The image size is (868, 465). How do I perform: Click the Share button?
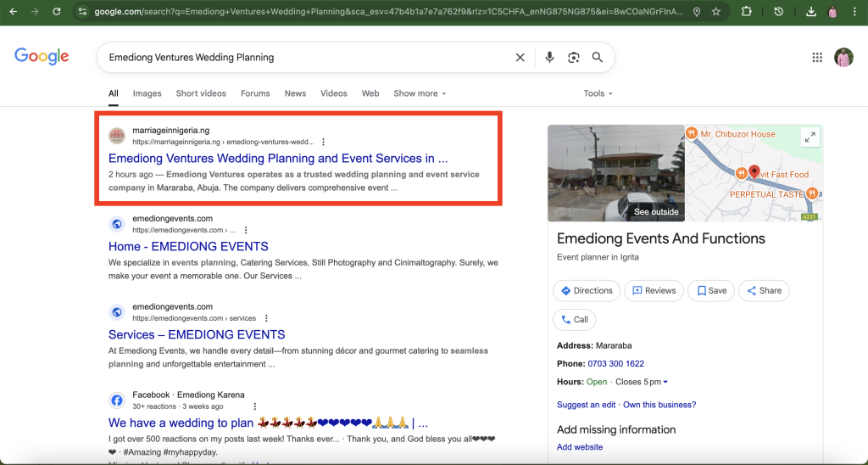tap(764, 290)
